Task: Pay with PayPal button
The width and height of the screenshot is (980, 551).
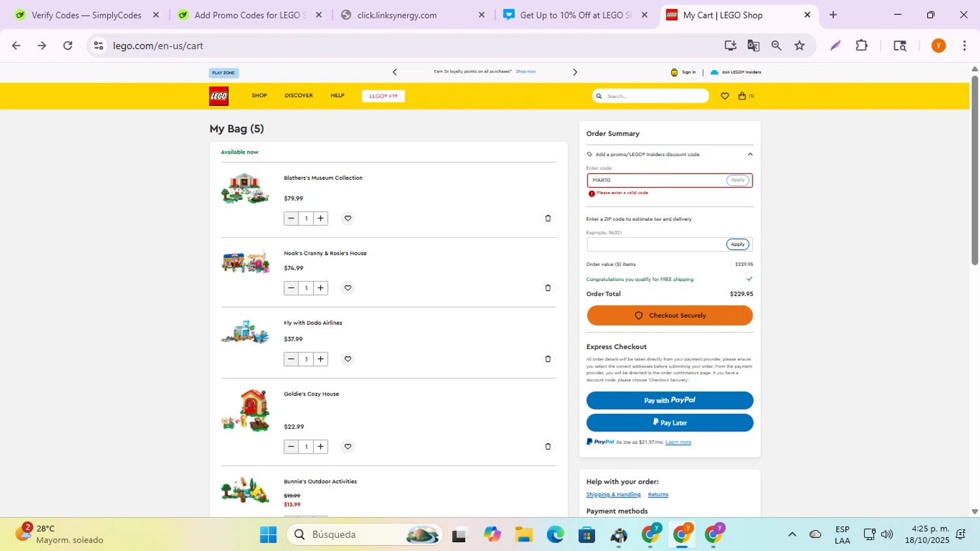Action: click(670, 400)
